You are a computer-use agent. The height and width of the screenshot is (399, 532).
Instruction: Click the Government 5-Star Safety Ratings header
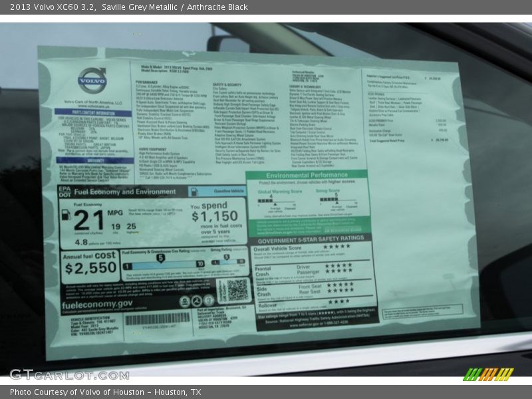coord(311,238)
